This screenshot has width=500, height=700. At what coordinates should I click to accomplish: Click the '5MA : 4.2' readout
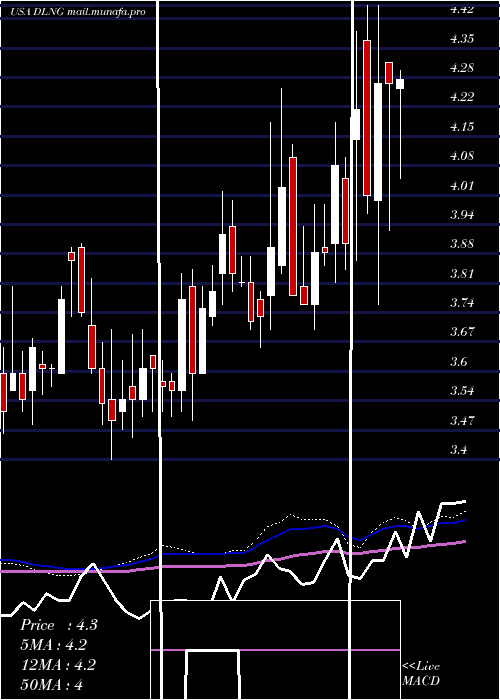[54, 645]
